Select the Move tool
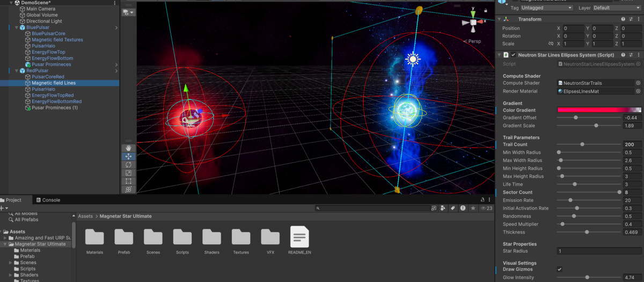This screenshot has width=644, height=282. click(x=128, y=156)
